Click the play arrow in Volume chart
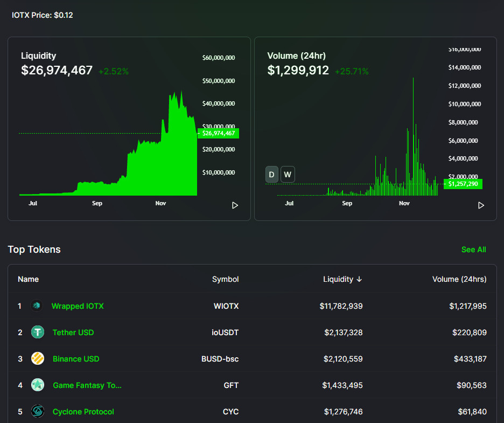504x423 pixels. click(481, 205)
